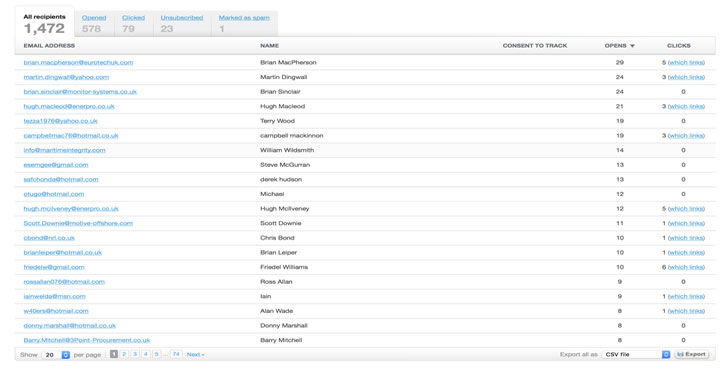
Task: Go to page 2 of results
Action: point(124,355)
